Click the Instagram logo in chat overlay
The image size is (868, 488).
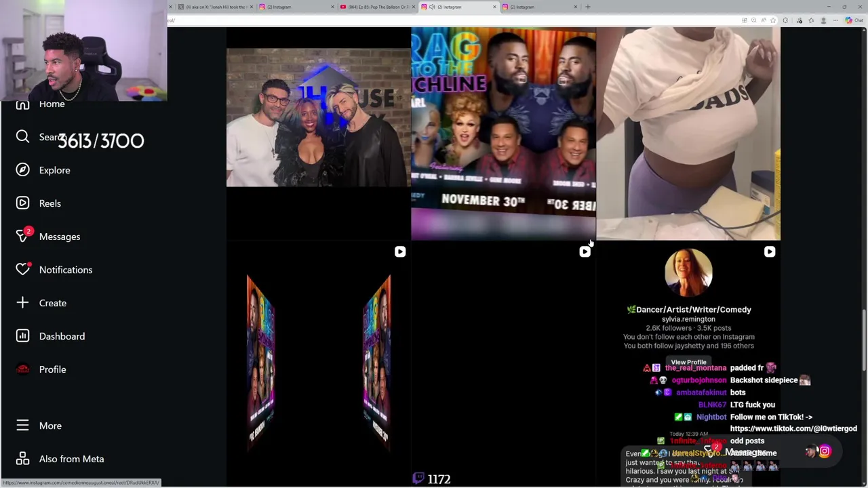click(825, 451)
